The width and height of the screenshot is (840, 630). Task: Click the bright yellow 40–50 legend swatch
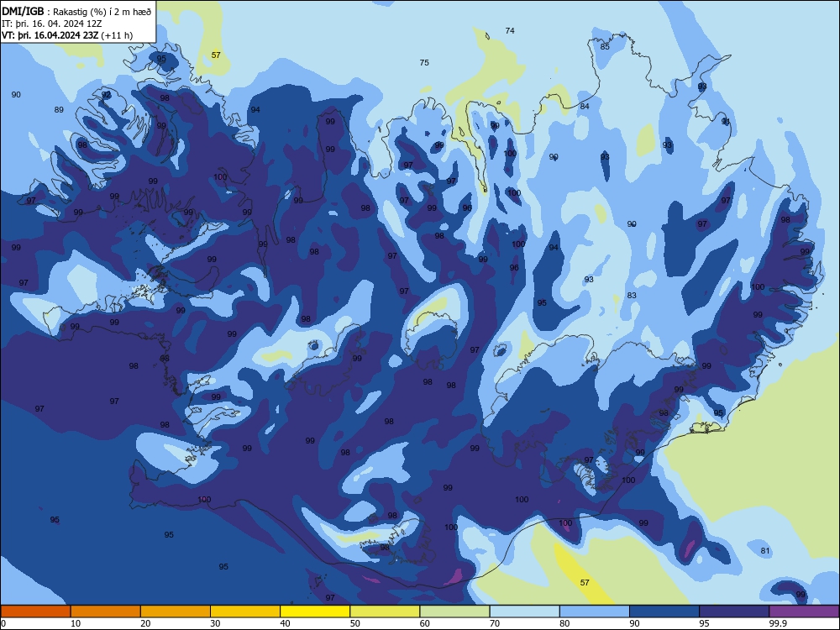(315, 612)
